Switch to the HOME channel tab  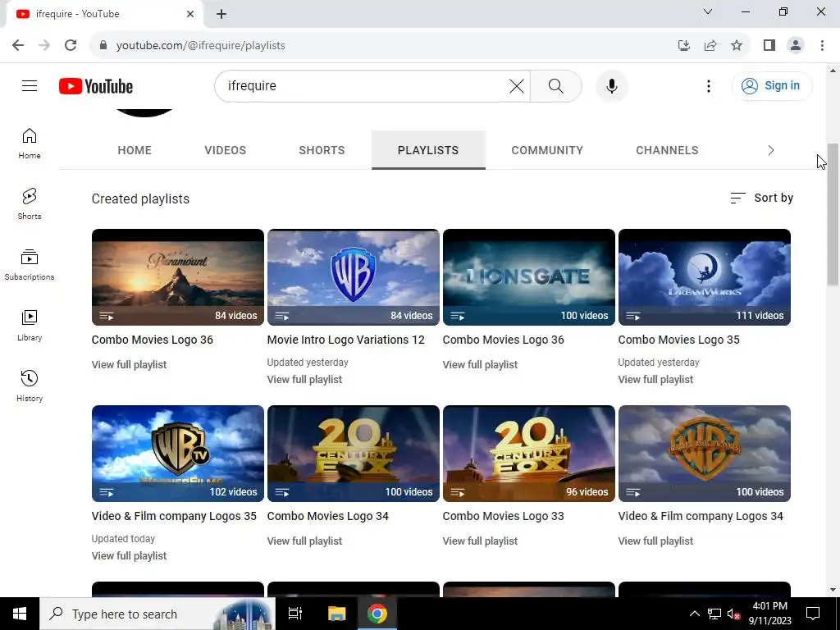[x=135, y=151]
